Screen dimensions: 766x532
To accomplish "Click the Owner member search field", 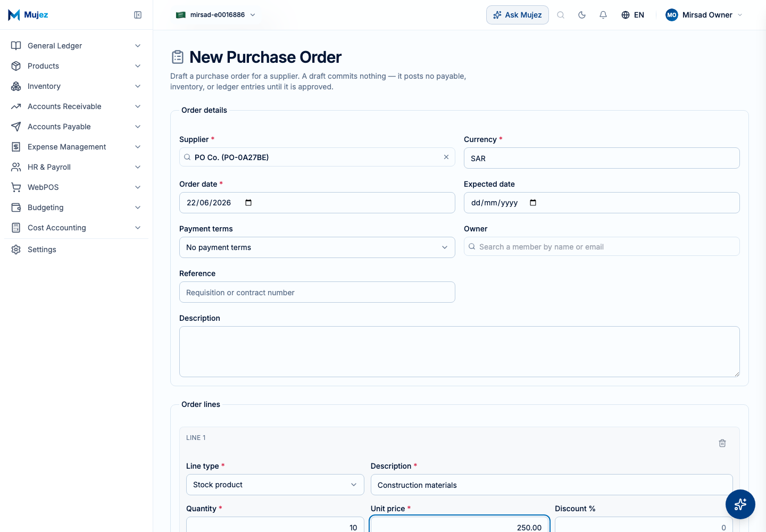I will tap(602, 246).
